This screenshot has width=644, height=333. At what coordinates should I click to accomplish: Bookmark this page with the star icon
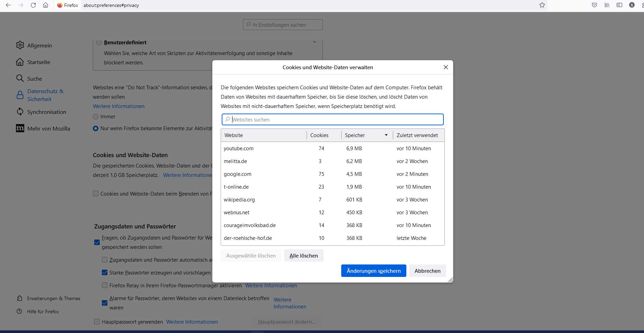[542, 5]
